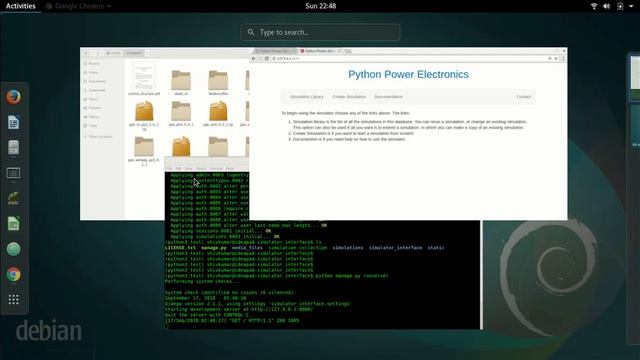
Task: Open Contact link in Chrome
Action: (x=523, y=97)
